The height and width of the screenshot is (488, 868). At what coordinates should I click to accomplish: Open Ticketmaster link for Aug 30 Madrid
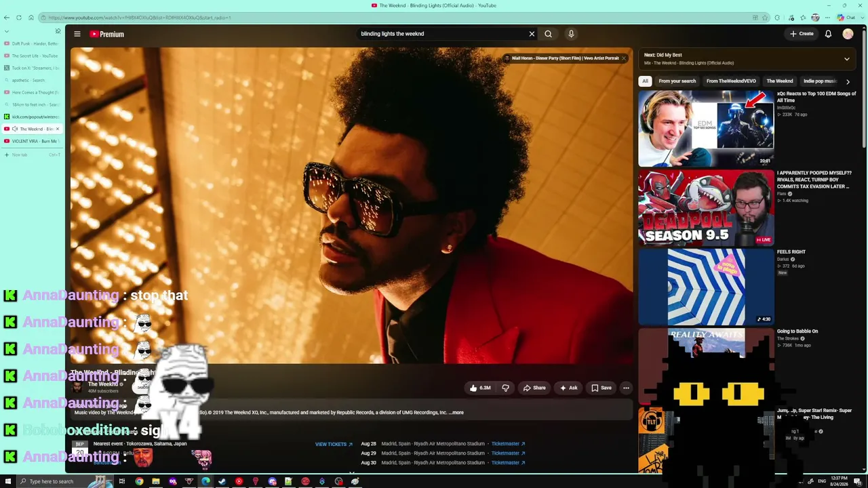coord(508,463)
